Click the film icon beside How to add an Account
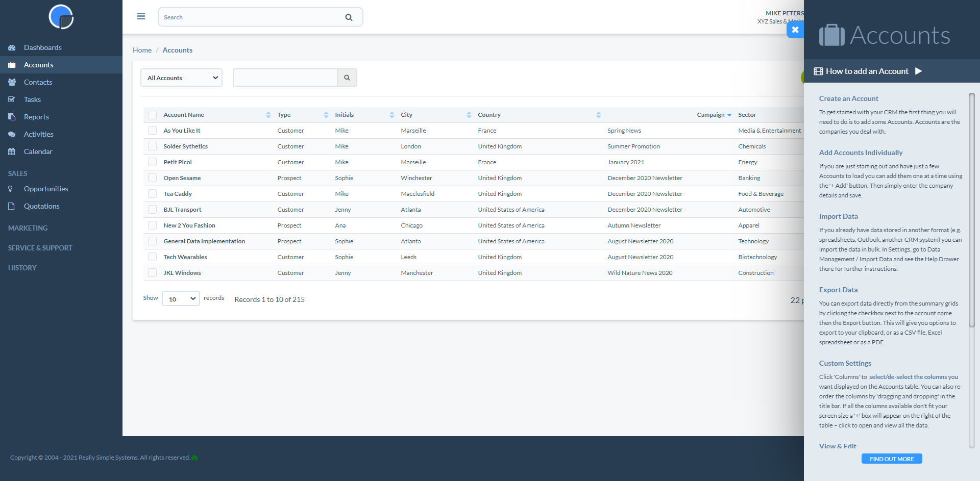This screenshot has height=481, width=980. (818, 71)
